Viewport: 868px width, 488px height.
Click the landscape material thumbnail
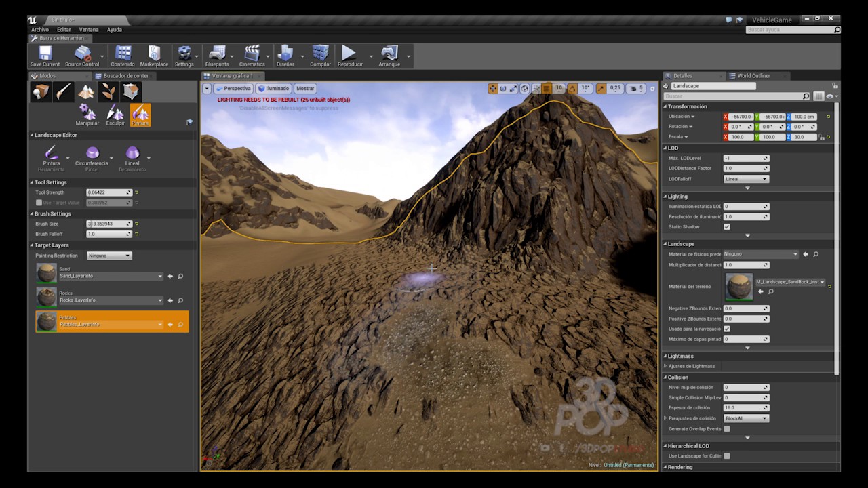738,287
